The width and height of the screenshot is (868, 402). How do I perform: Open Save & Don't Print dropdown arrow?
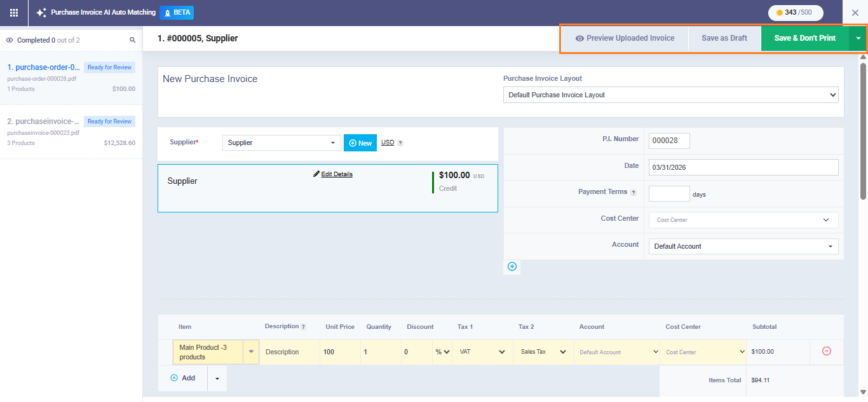[x=858, y=38]
